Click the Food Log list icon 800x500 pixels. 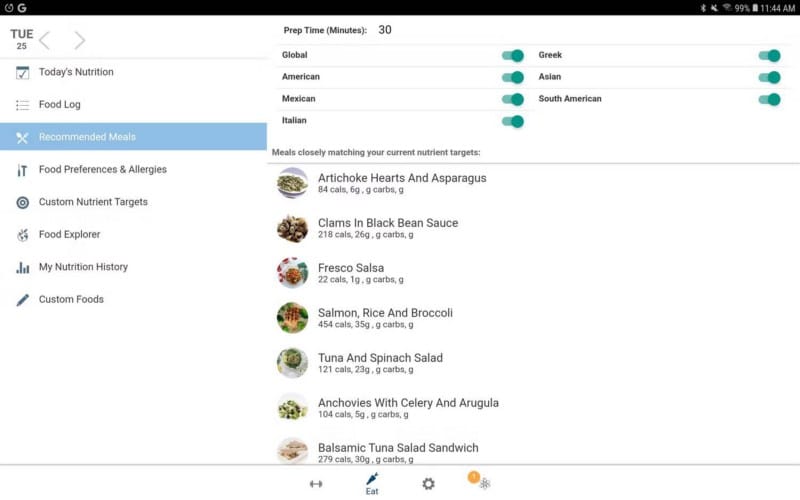click(22, 105)
